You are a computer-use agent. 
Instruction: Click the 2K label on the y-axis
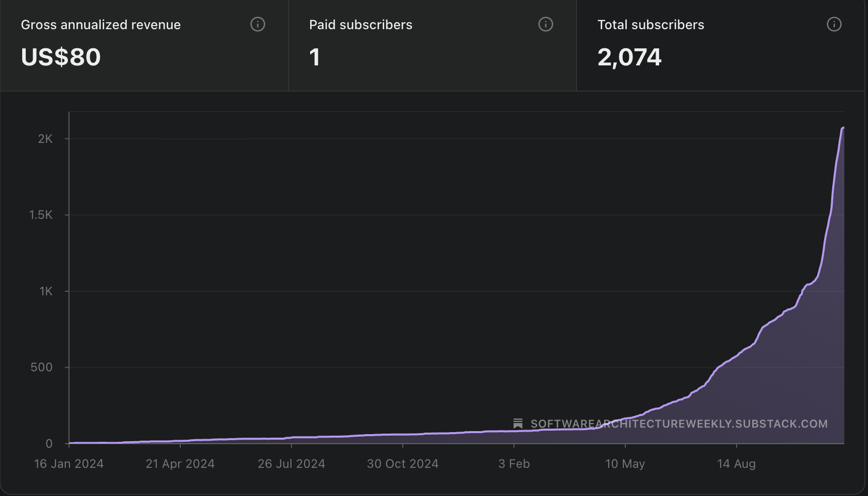point(45,139)
